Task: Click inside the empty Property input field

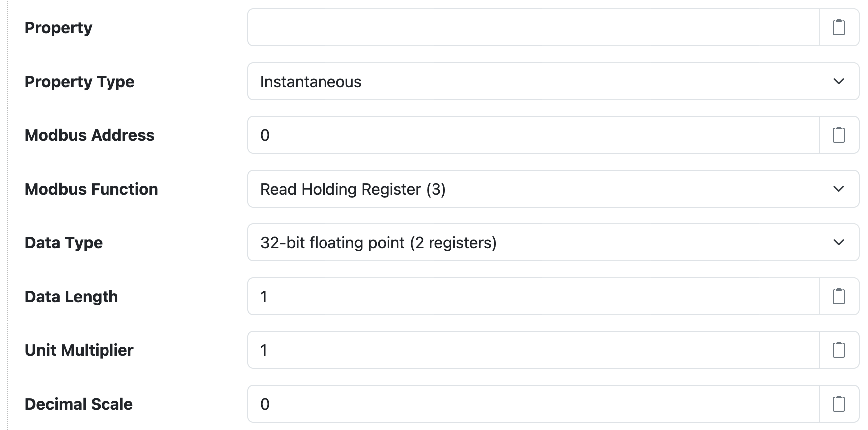Action: [x=498, y=28]
